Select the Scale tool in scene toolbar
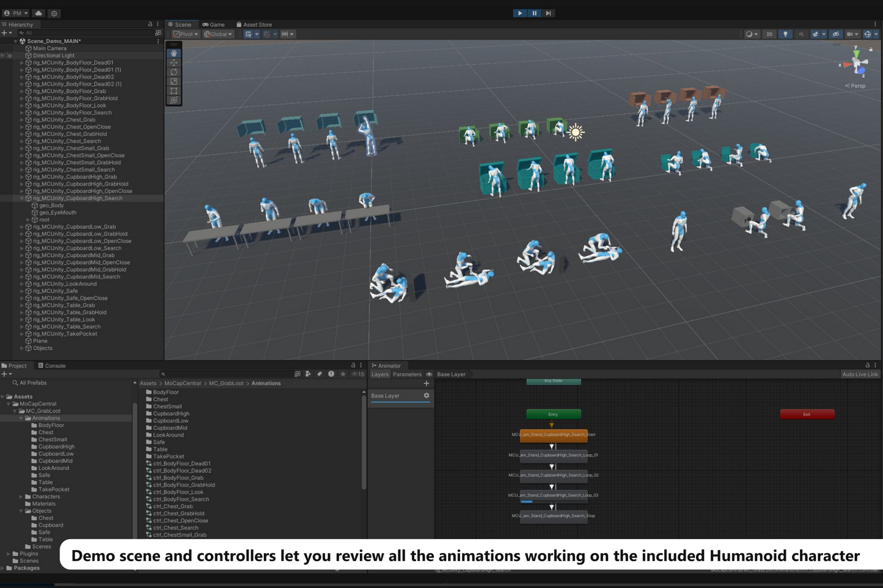Screen dimensions: 883x588 click(x=174, y=81)
